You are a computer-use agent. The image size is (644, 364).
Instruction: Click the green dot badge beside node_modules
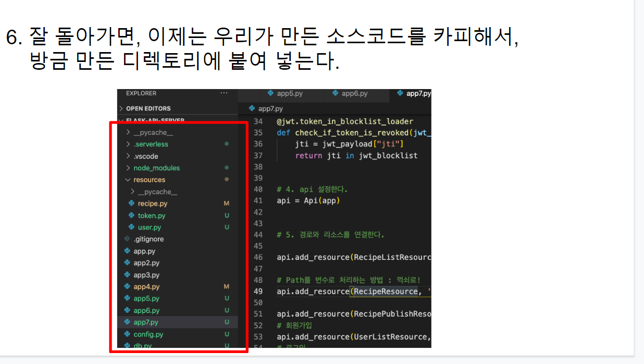coord(227,168)
